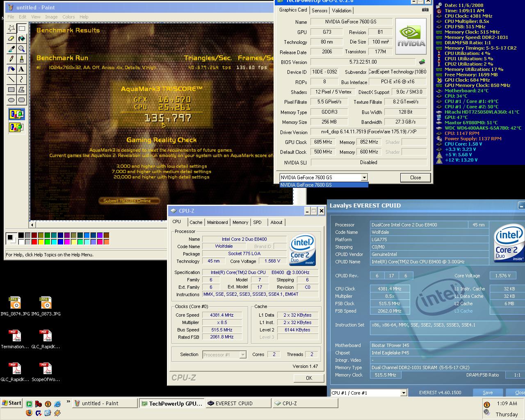Select the Free-Form Select tool in Paint
The image size is (525, 420).
(11, 28)
